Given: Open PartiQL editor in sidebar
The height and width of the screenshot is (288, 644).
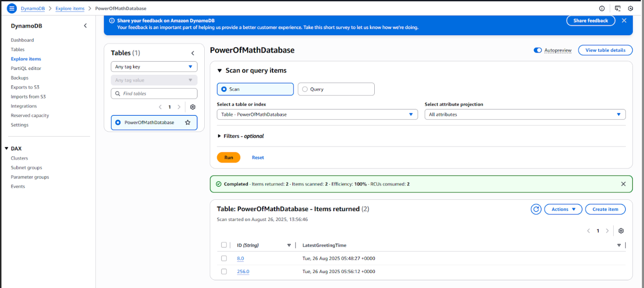Looking at the screenshot, I should coord(26,69).
